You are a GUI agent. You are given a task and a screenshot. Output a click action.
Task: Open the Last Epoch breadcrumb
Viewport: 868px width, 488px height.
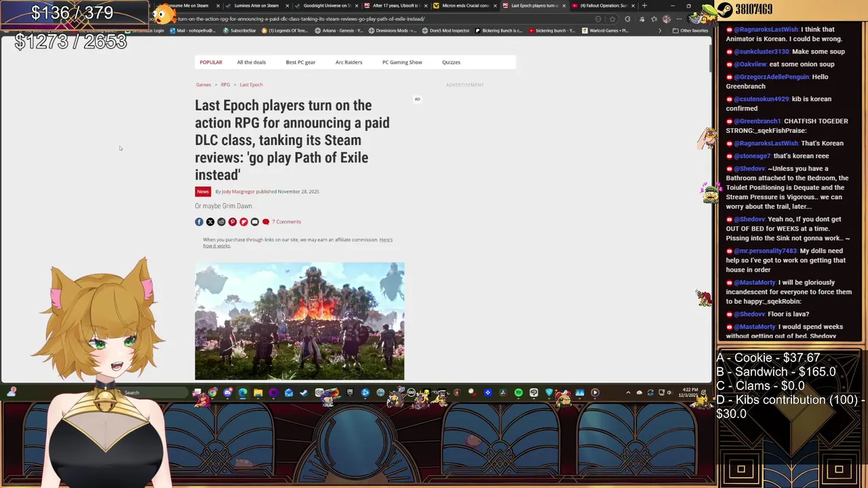point(251,85)
